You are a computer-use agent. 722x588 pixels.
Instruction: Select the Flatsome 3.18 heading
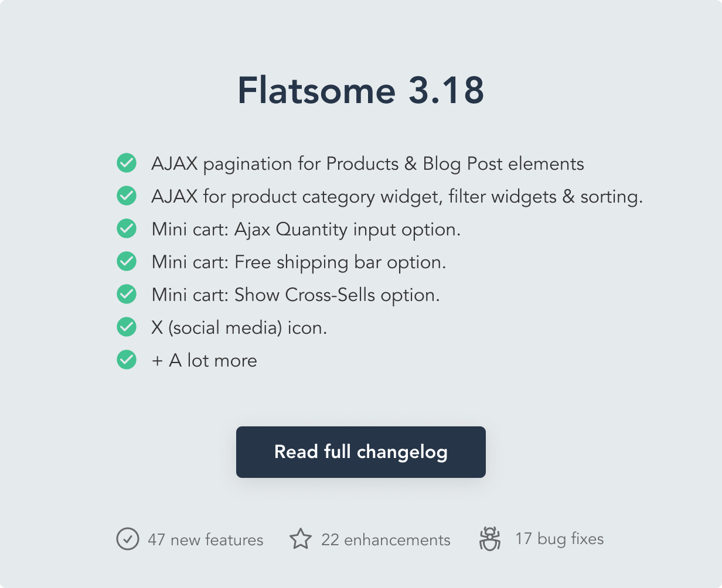[360, 91]
